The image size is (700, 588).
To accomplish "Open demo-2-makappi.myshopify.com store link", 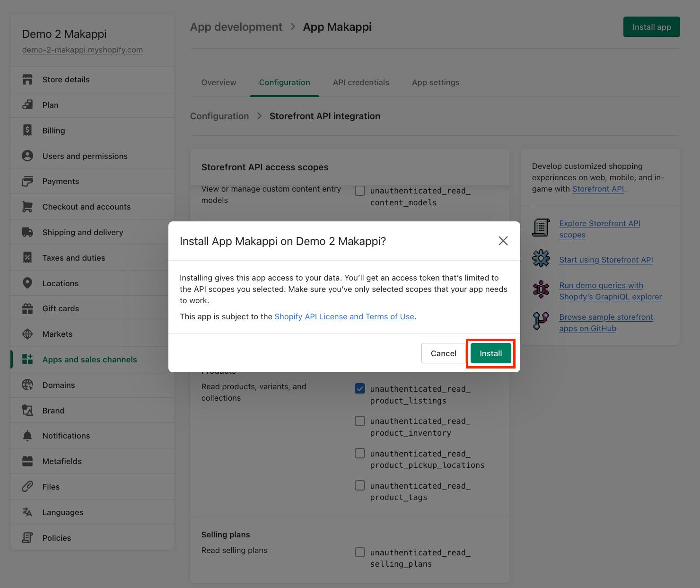I will click(82, 50).
